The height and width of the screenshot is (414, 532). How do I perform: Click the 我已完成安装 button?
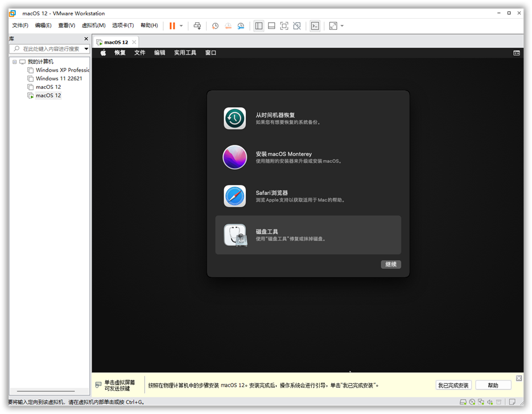(453, 385)
